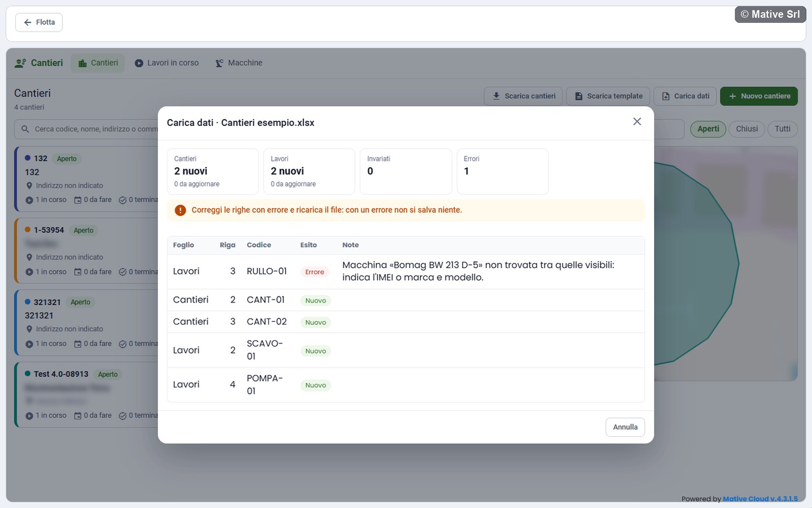This screenshot has width=812, height=508.
Task: Open Test 4.0-08913 cantiere
Action: tap(86, 394)
